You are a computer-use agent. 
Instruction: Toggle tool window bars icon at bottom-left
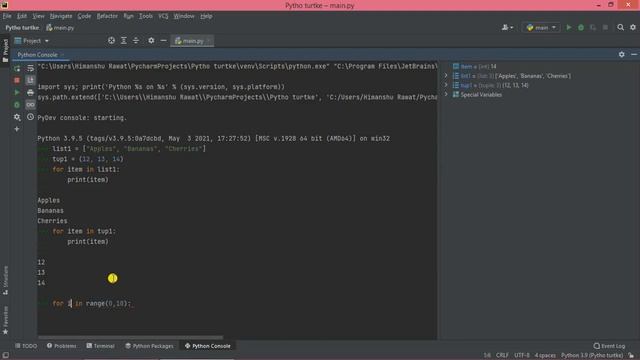click(x=6, y=356)
